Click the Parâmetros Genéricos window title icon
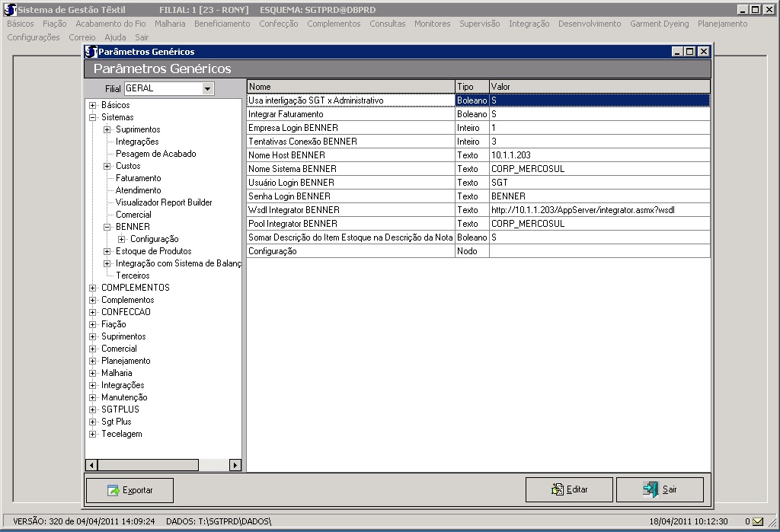The width and height of the screenshot is (780, 532). point(91,52)
